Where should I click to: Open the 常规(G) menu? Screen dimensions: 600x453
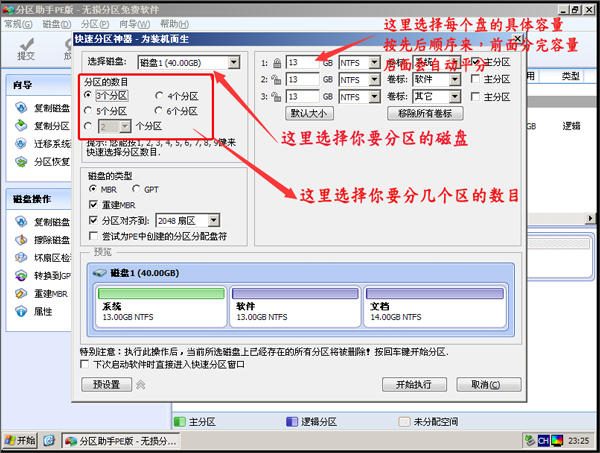tap(18, 24)
